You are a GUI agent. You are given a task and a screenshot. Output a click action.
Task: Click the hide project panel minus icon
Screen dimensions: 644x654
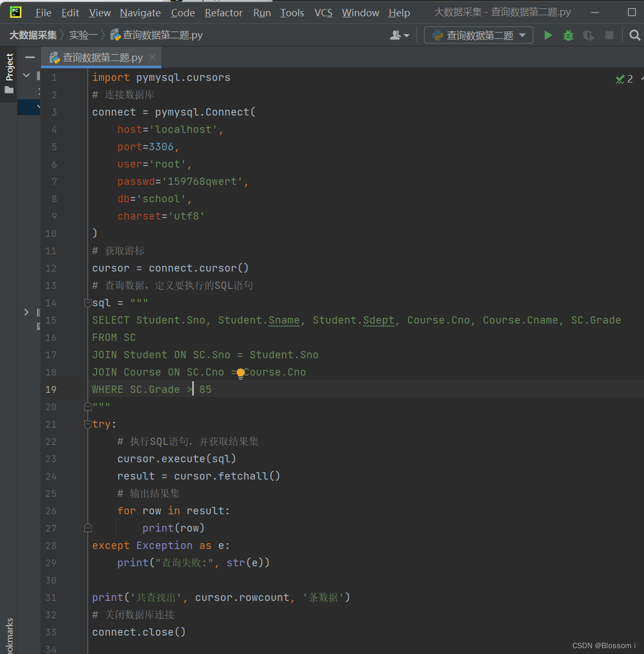(x=30, y=57)
